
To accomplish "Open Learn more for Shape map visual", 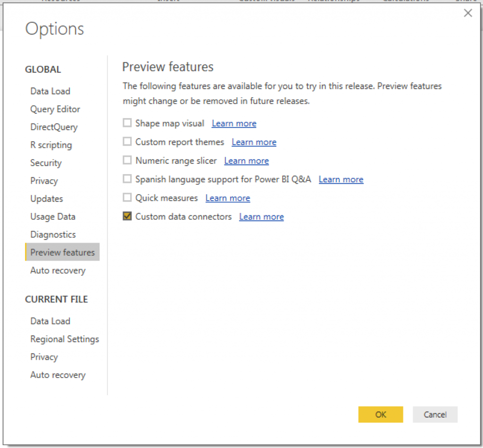I will [x=234, y=123].
